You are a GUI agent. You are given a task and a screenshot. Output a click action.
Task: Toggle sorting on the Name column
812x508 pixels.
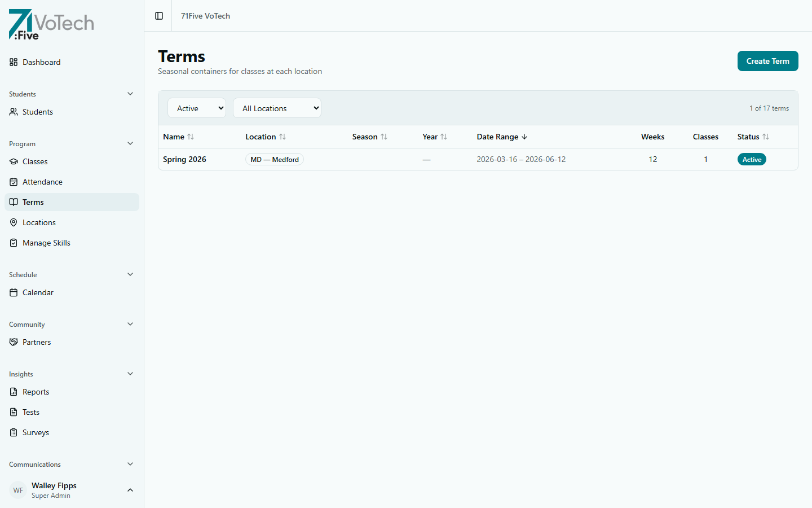pyautogui.click(x=178, y=137)
